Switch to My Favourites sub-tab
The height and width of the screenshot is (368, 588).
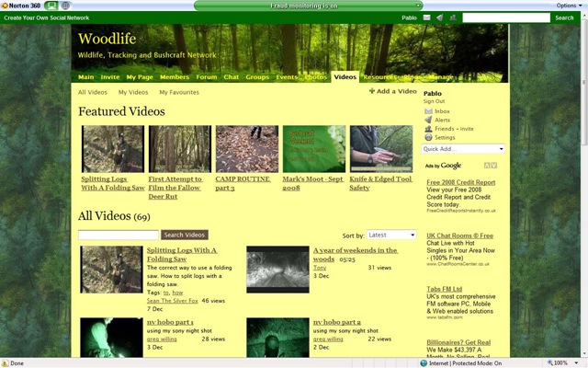point(179,92)
